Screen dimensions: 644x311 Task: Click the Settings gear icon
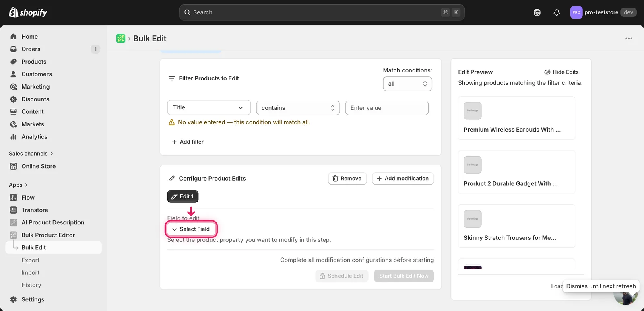[13, 299]
